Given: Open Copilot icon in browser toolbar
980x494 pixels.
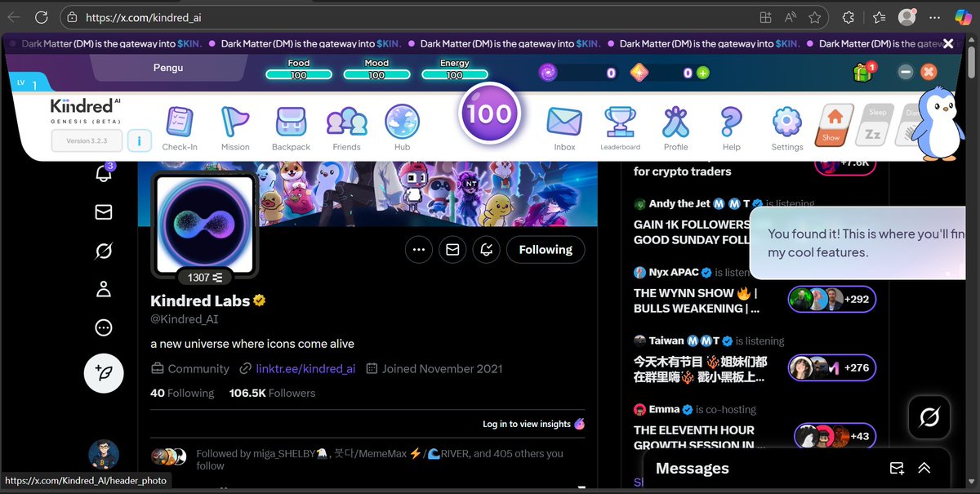Looking at the screenshot, I should coord(964,17).
